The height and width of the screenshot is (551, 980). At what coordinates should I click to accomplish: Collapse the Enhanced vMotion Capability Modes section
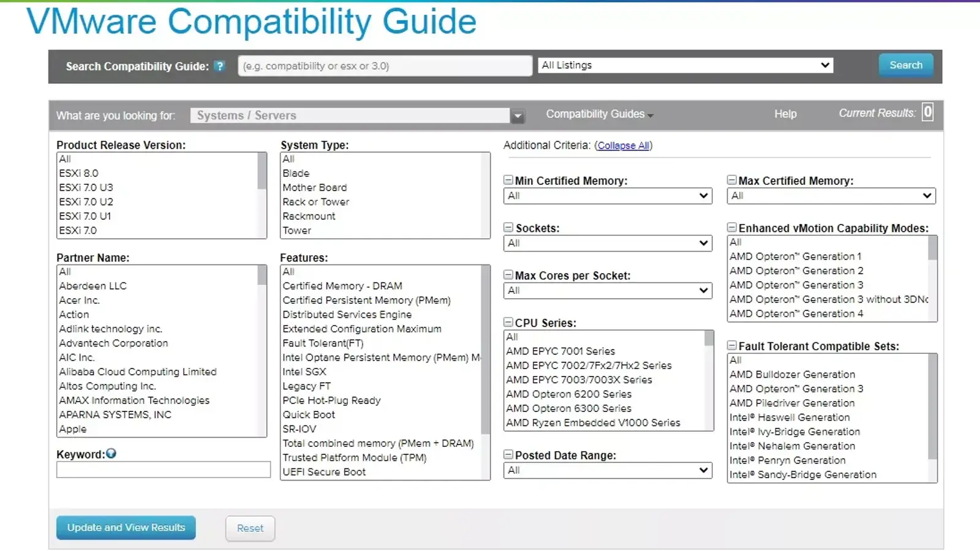tap(731, 227)
